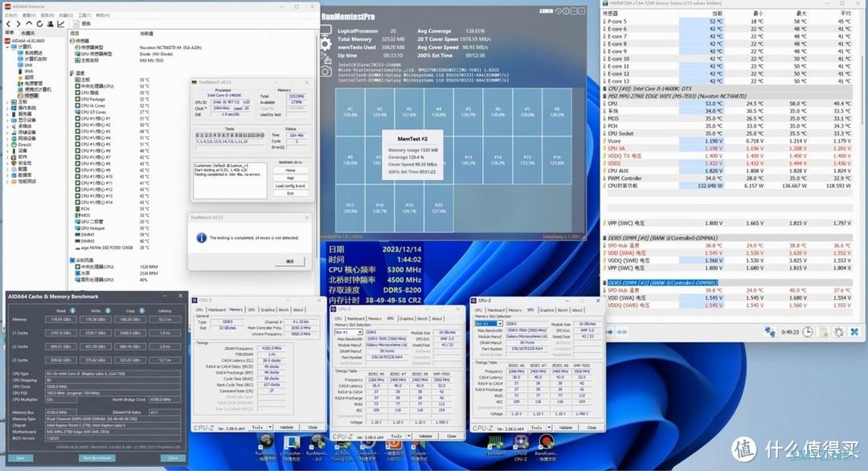
Task: Switch to Graphics tab in middle CPU-Z window
Action: 407,319
